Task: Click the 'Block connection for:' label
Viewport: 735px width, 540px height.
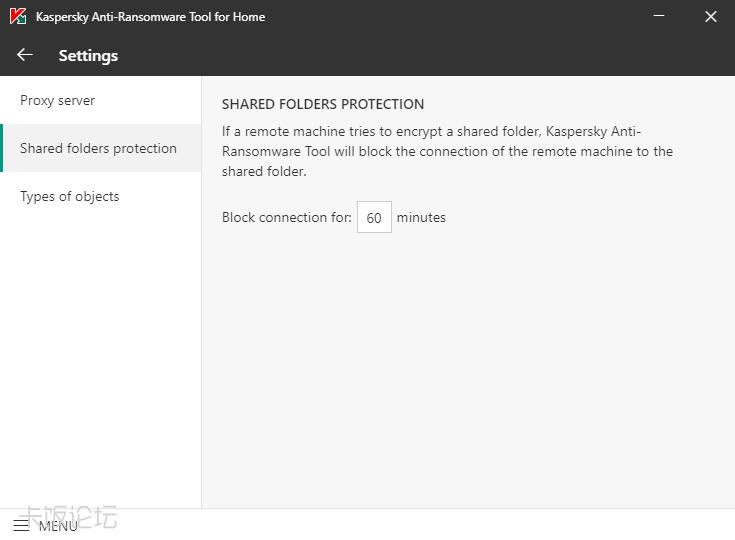Action: (x=286, y=217)
